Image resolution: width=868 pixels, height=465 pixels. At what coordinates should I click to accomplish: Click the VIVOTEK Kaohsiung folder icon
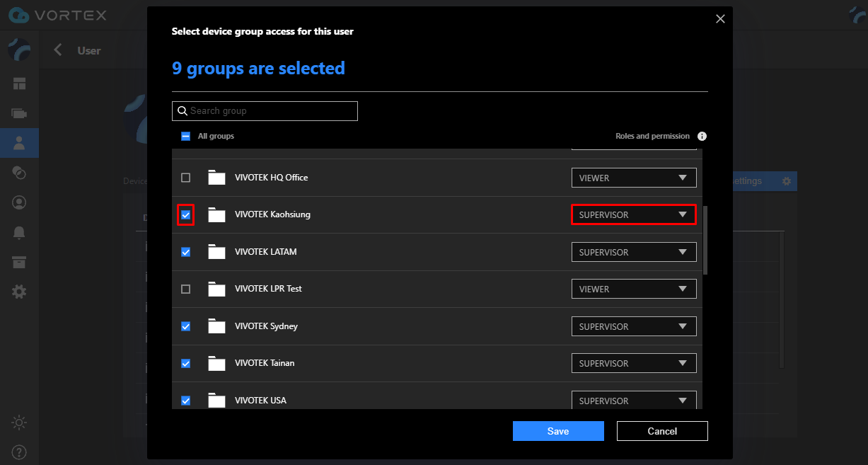point(216,214)
